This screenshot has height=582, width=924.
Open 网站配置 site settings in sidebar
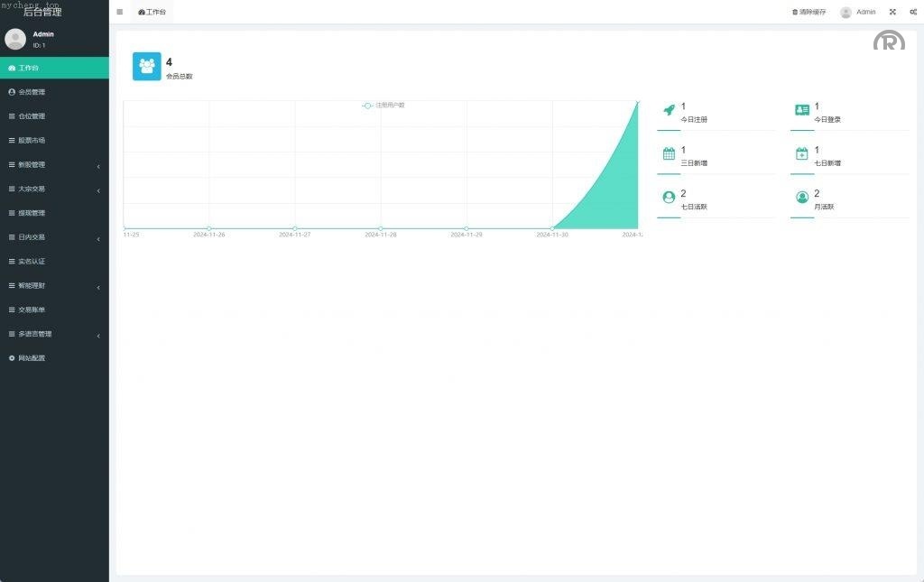tap(32, 358)
